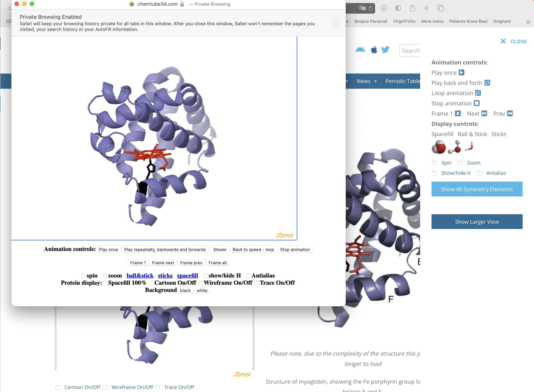Click the Frame all button
The width and height of the screenshot is (534, 392).
click(x=217, y=263)
